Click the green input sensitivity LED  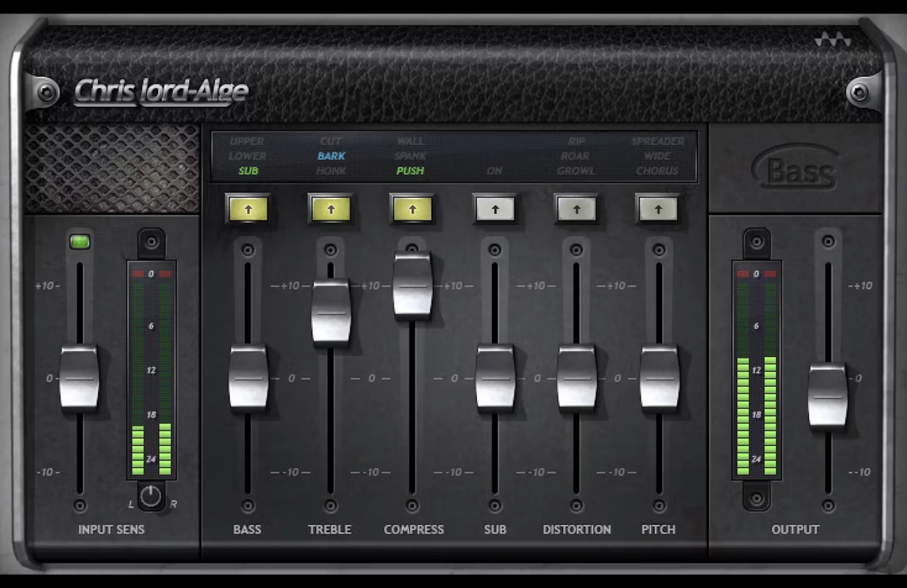click(x=80, y=242)
